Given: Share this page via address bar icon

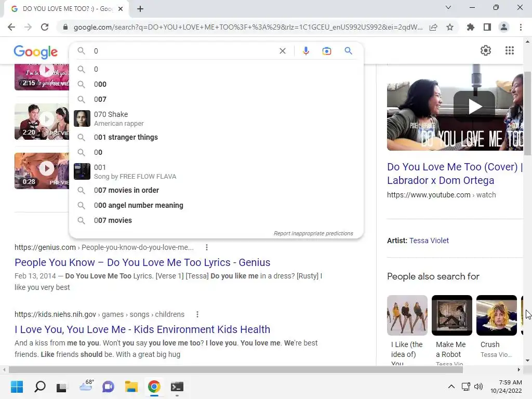Looking at the screenshot, I should point(433,28).
